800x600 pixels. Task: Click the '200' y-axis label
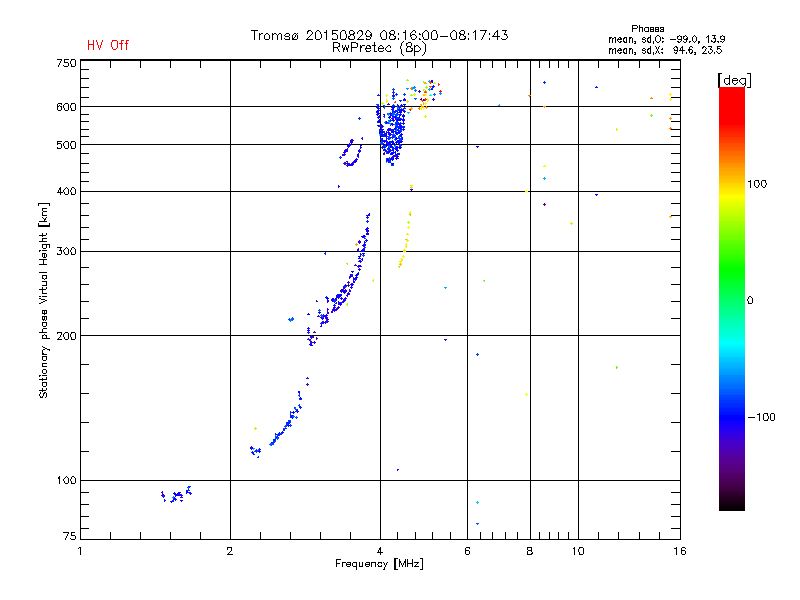tap(66, 336)
